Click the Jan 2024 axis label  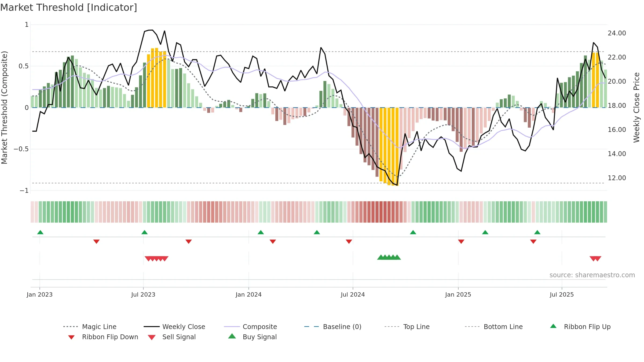(x=248, y=294)
